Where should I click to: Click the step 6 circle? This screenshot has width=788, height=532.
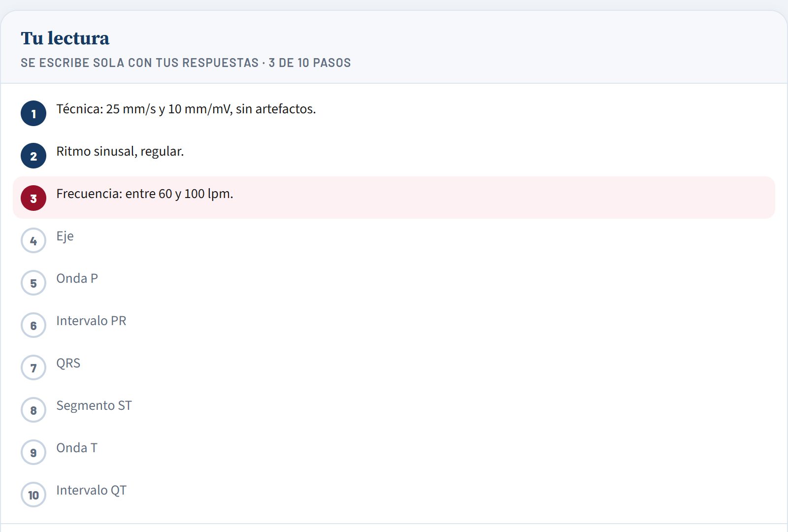(x=33, y=325)
